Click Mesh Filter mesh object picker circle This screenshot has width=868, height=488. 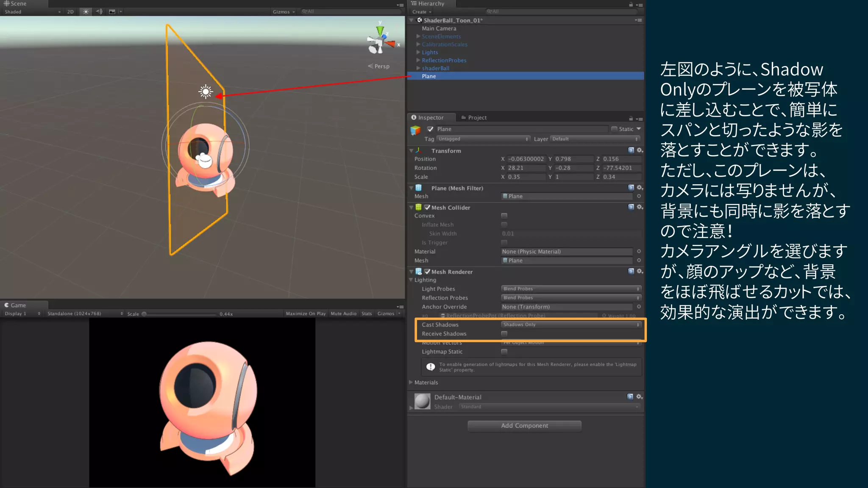coord(639,196)
